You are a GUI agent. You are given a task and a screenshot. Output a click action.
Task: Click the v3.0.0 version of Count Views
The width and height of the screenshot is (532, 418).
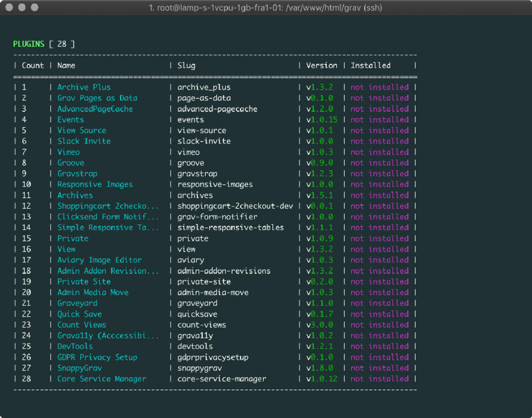click(x=320, y=325)
